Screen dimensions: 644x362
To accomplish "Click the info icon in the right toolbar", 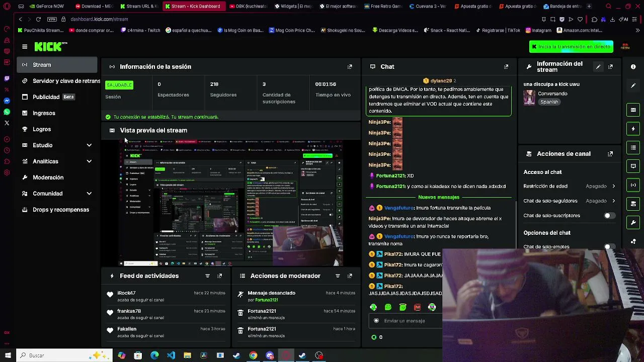I will (633, 66).
